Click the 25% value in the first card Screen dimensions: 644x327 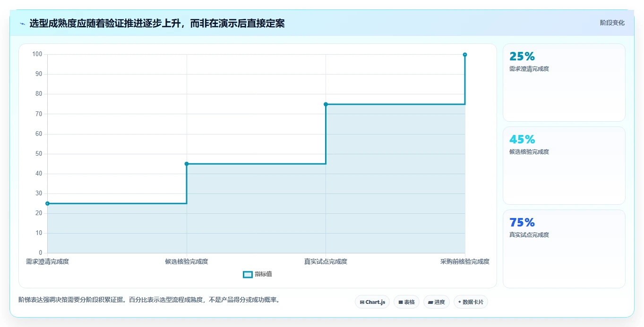[522, 57]
